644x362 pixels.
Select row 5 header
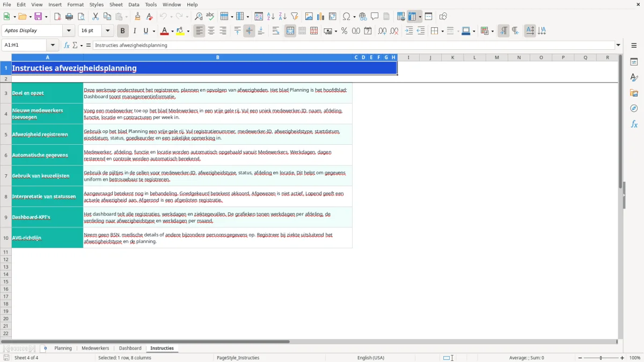coord(6,135)
